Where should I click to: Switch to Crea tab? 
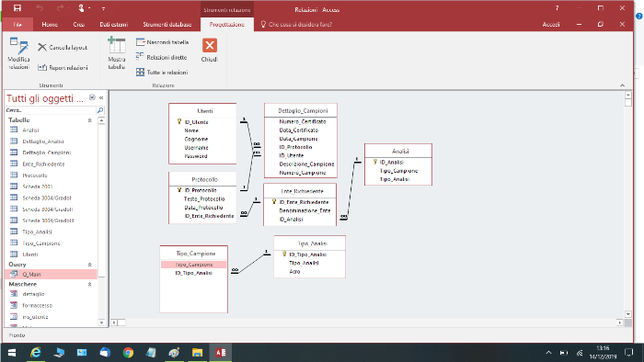click(79, 25)
